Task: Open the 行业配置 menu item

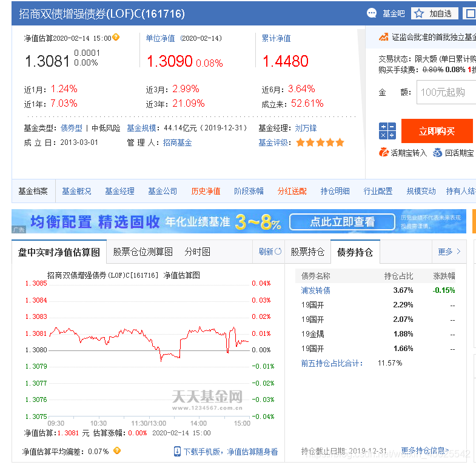Action: tap(378, 191)
